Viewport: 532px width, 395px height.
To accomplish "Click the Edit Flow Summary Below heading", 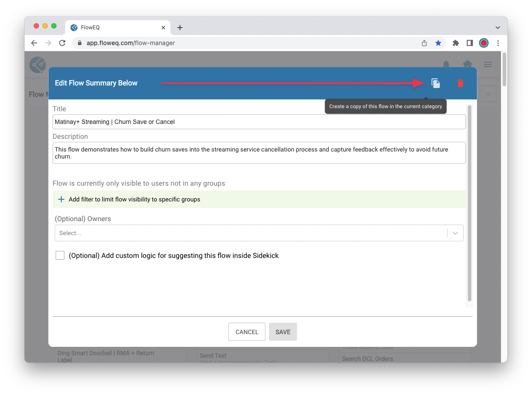I will pyautogui.click(x=96, y=83).
